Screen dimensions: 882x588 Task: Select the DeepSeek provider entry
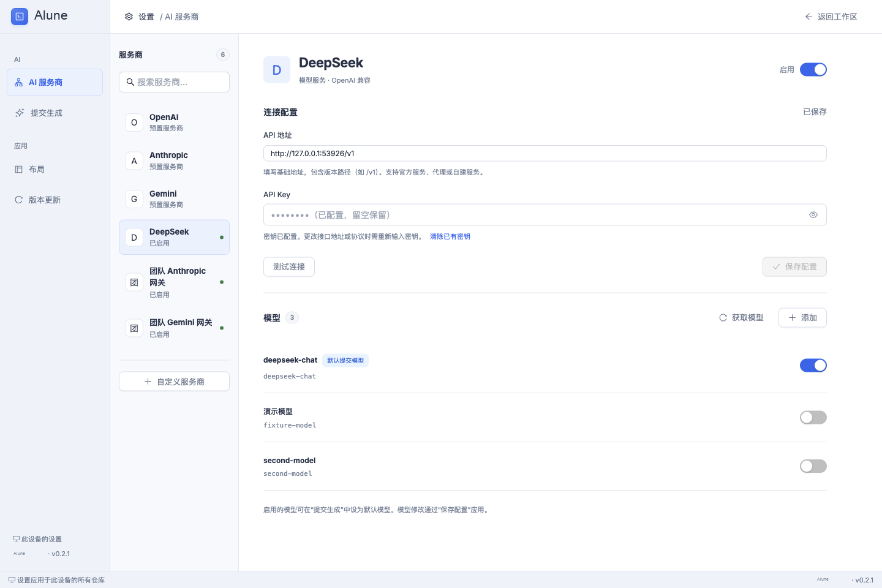(x=174, y=237)
